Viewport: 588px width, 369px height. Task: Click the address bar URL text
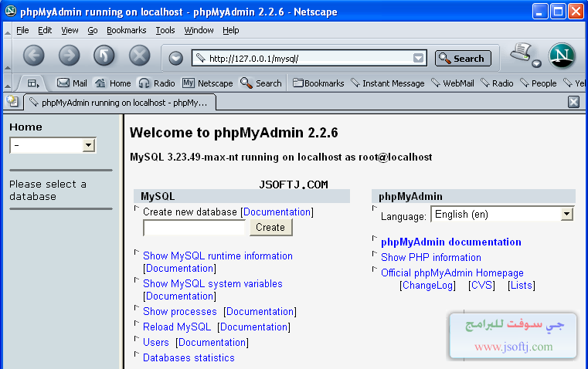click(x=254, y=59)
